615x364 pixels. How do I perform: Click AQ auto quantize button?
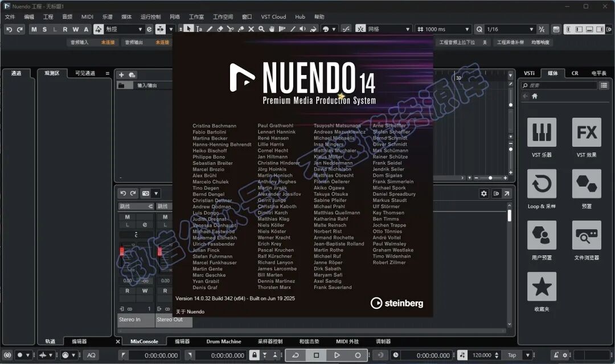pyautogui.click(x=91, y=355)
